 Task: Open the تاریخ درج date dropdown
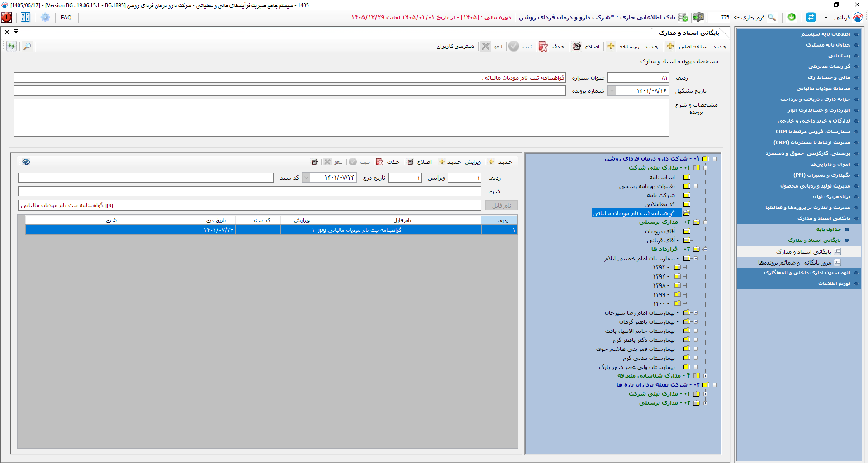306,178
